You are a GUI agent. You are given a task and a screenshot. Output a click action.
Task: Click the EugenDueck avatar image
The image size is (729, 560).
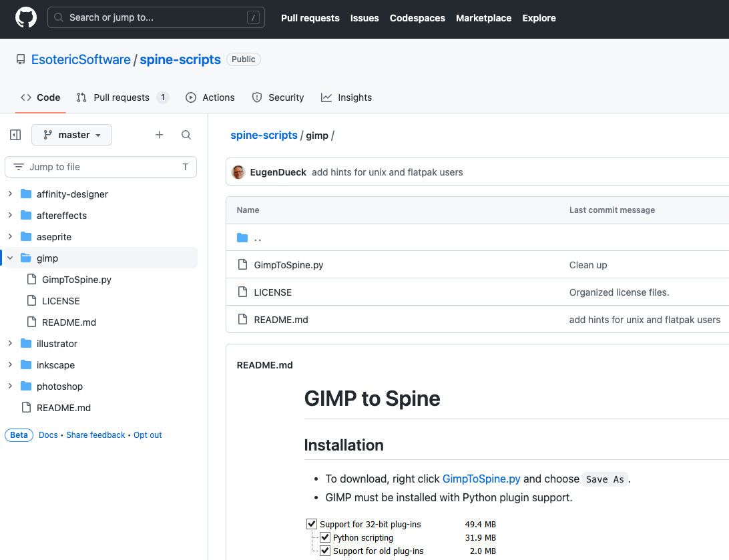tap(238, 172)
